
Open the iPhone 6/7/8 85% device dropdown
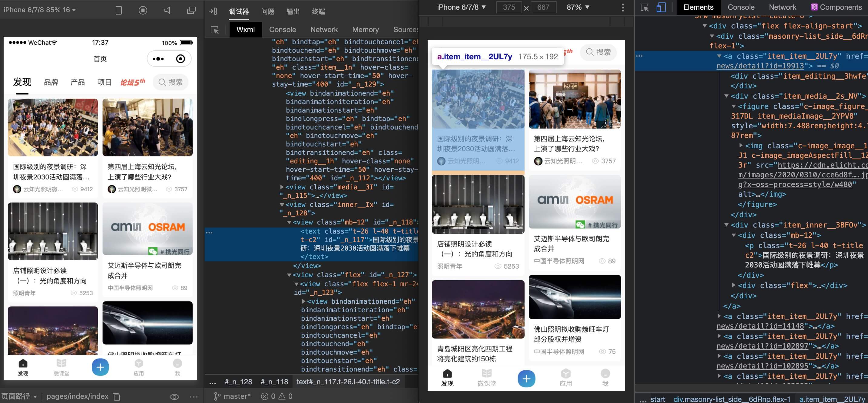click(40, 10)
